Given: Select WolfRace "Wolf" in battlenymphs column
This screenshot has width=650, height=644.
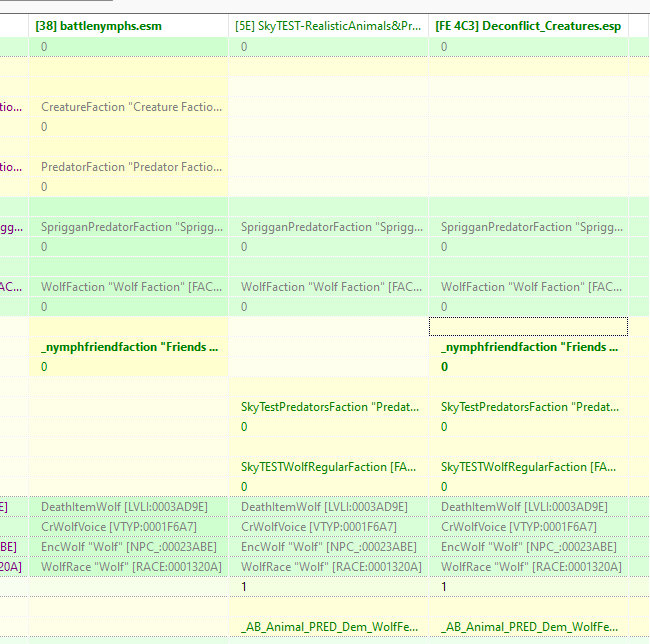Looking at the screenshot, I should [x=129, y=567].
